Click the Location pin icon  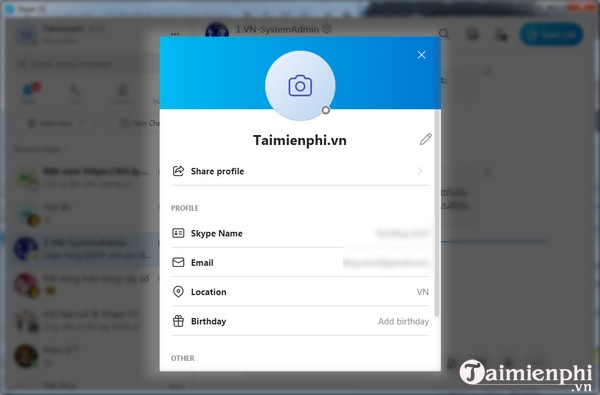point(178,292)
